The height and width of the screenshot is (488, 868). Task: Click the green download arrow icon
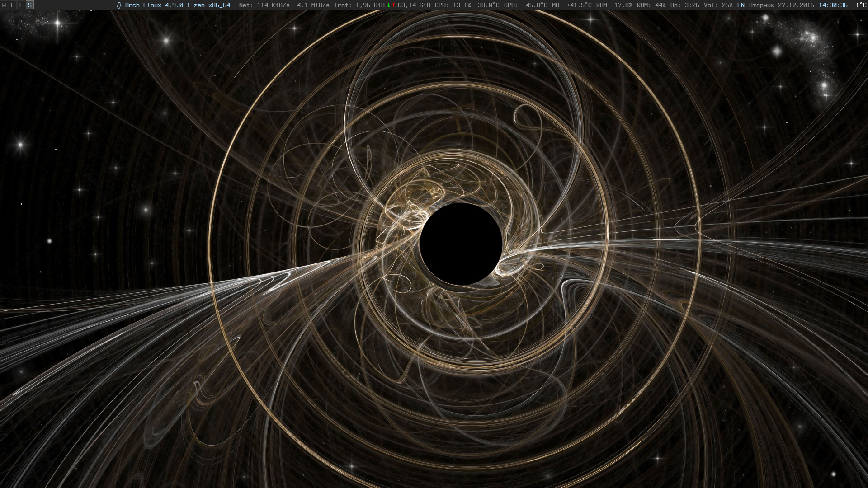(388, 5)
